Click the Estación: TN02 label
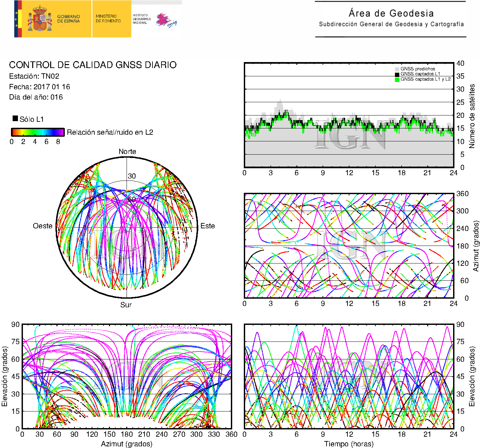Viewport: 480px width, 448px height. (34, 76)
